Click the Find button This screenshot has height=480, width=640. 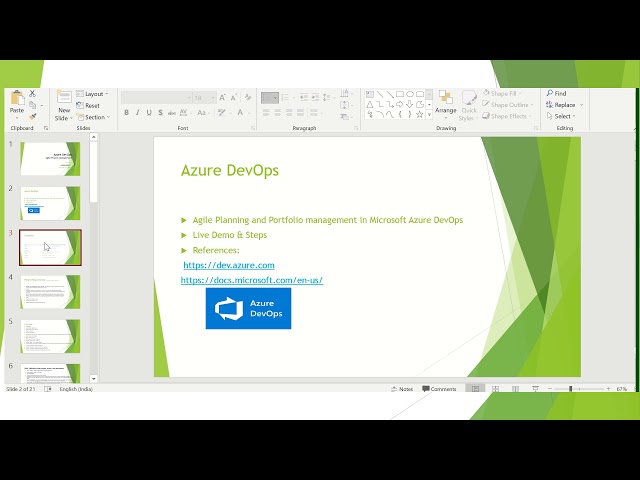click(x=557, y=93)
